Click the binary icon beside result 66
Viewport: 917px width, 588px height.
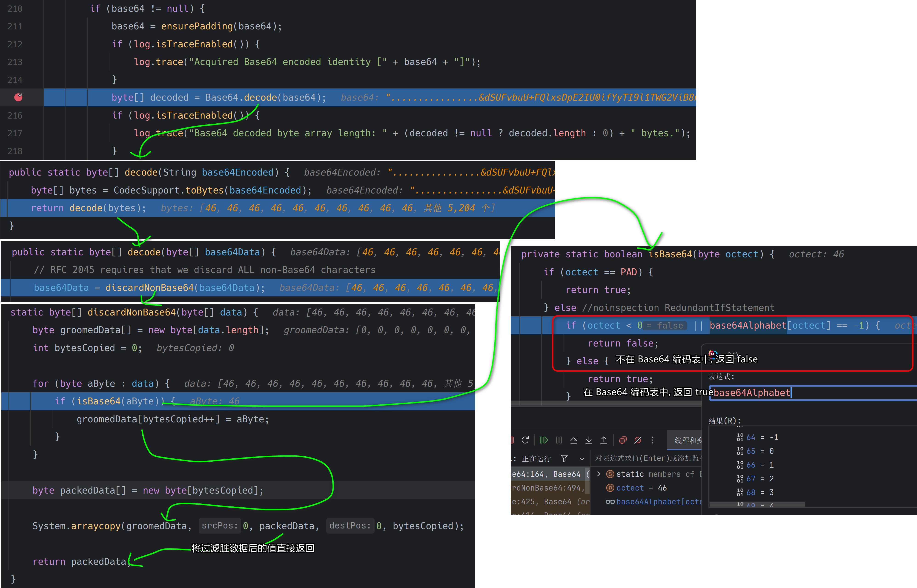(740, 465)
